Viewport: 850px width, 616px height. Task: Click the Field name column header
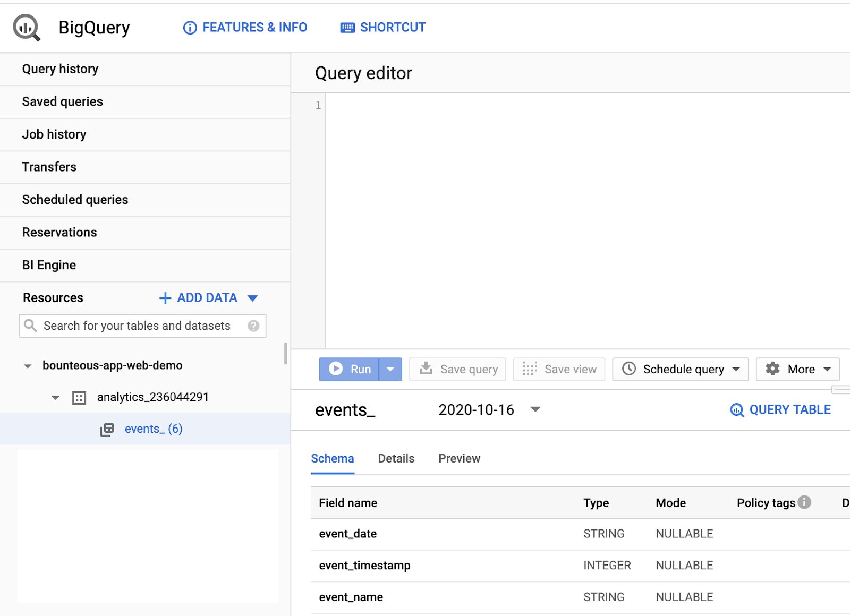pyautogui.click(x=348, y=503)
